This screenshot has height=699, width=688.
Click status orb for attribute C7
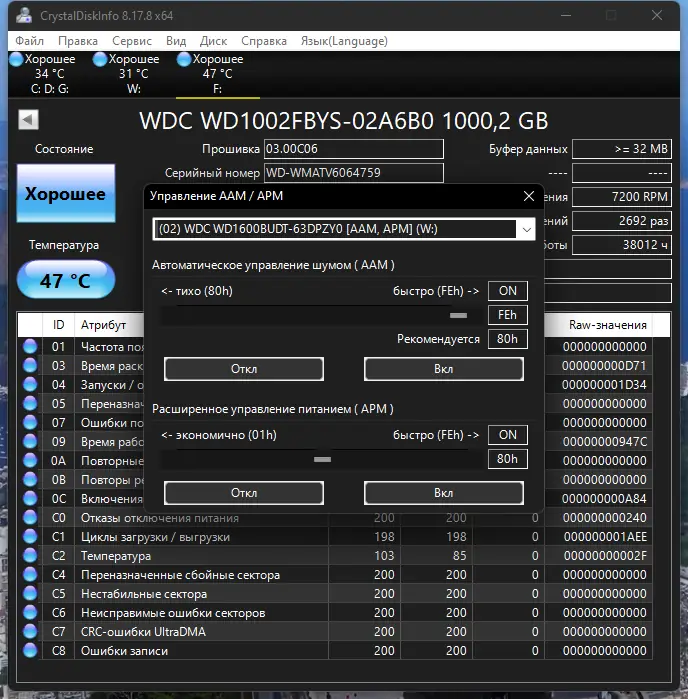point(30,631)
